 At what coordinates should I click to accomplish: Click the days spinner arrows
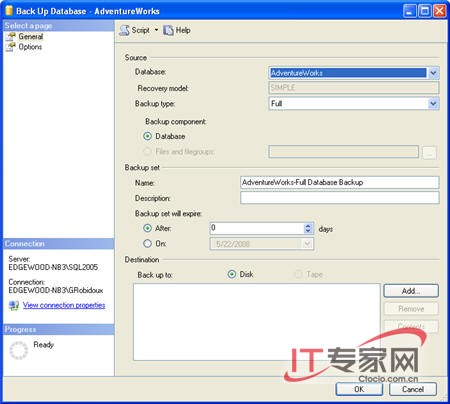[x=308, y=228]
